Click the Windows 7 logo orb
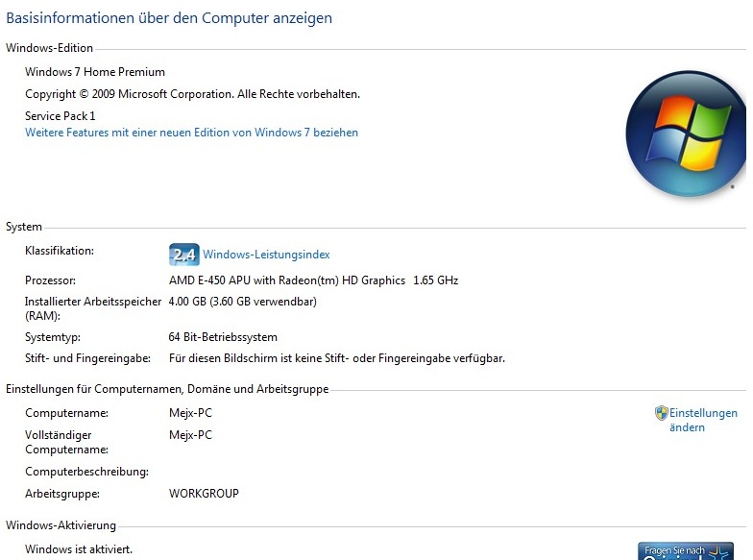Screen dimensions: 753x560 (x=686, y=134)
